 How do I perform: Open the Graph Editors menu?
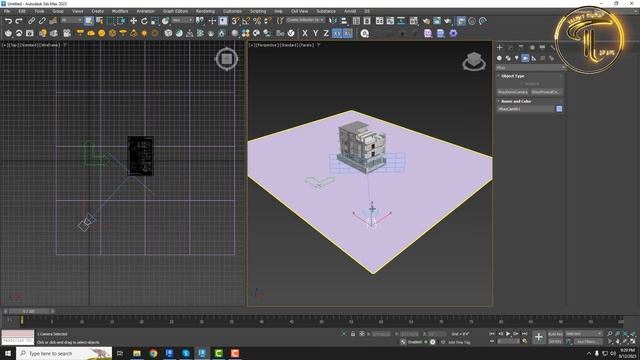tap(176, 11)
